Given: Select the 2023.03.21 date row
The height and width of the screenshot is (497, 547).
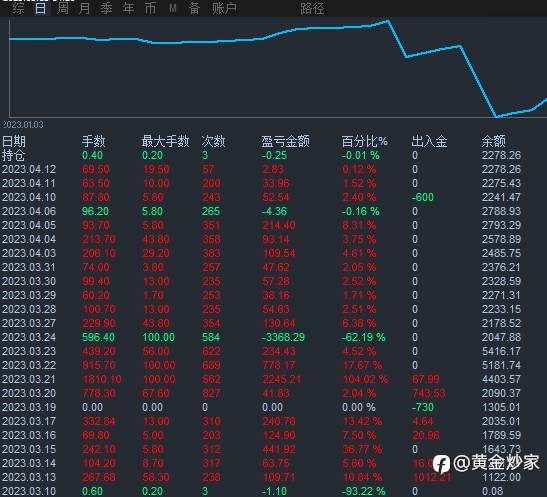Looking at the screenshot, I should pos(29,379).
